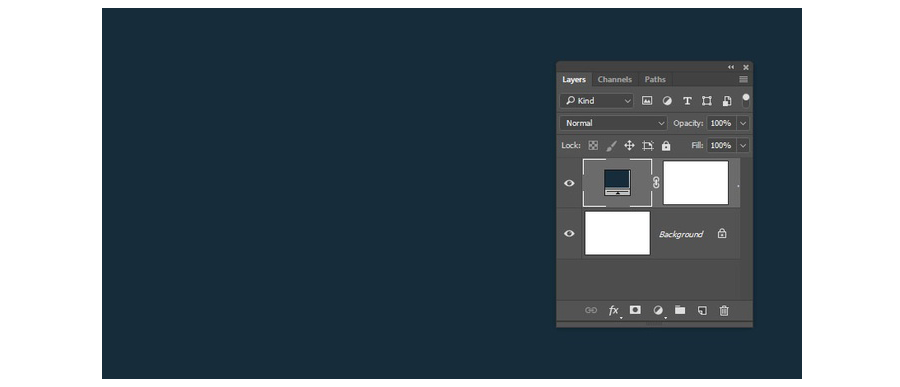Lock position move icon
The height and width of the screenshot is (387, 900).
pos(629,146)
